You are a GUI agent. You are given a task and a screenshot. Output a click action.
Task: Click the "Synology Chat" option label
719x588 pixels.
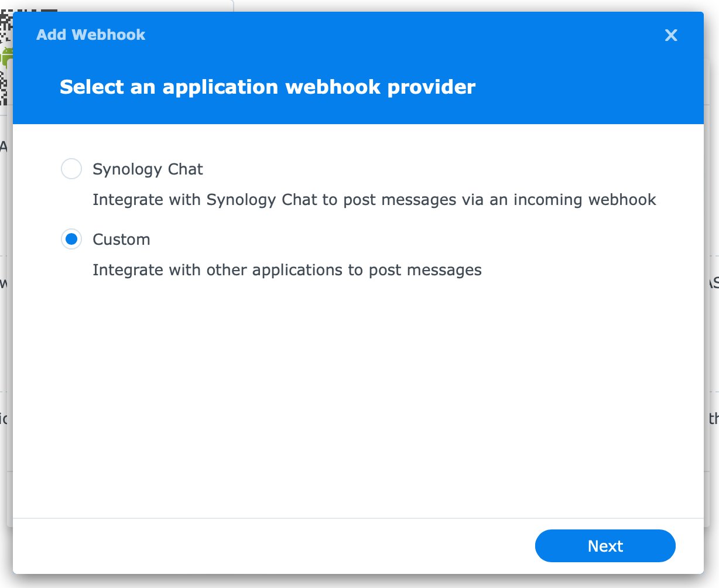point(148,169)
